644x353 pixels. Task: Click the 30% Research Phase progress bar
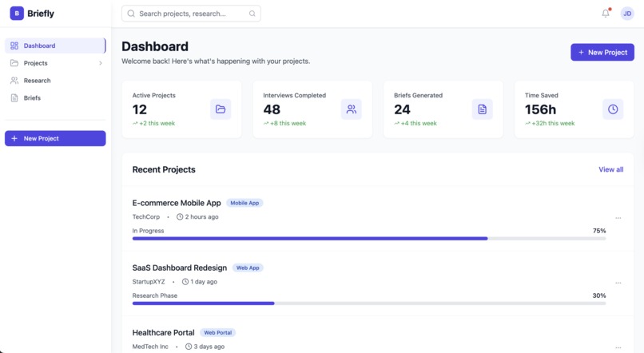(369, 303)
